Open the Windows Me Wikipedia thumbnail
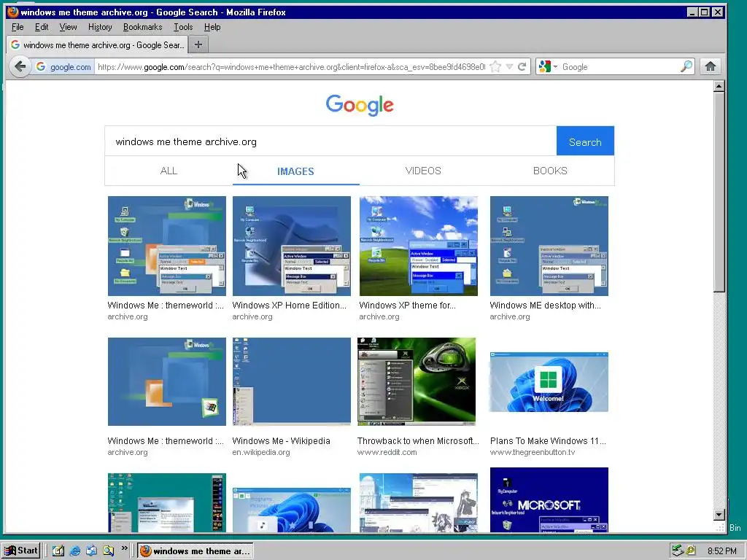 pos(292,381)
